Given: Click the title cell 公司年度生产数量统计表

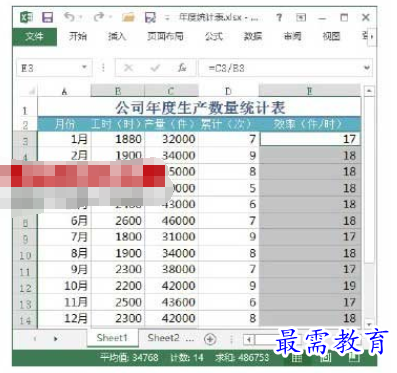Looking at the screenshot, I should (x=199, y=107).
